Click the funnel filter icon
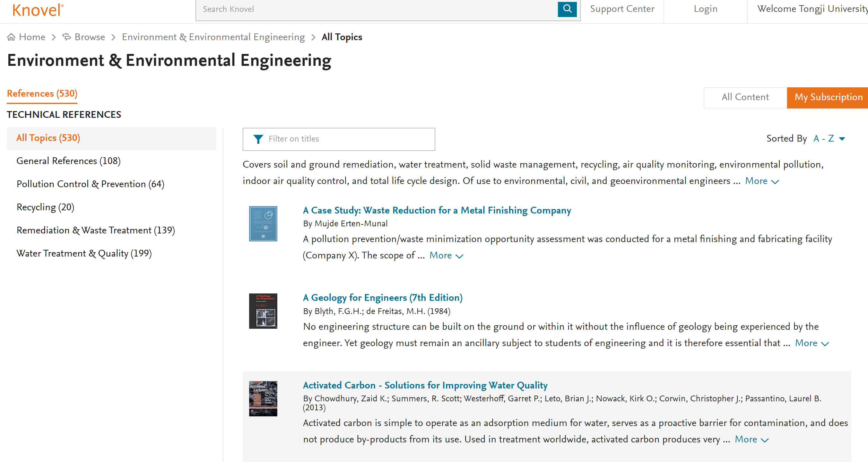868x462 pixels. pos(258,139)
